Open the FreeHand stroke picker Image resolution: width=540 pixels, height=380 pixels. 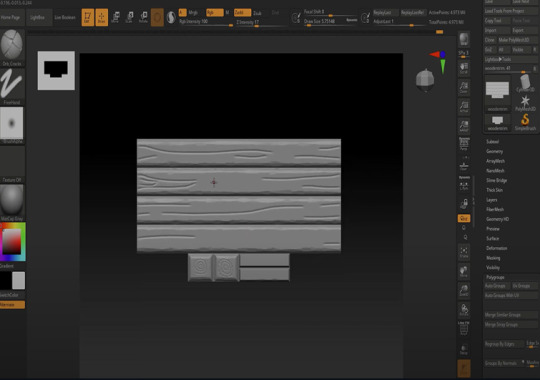click(12, 86)
